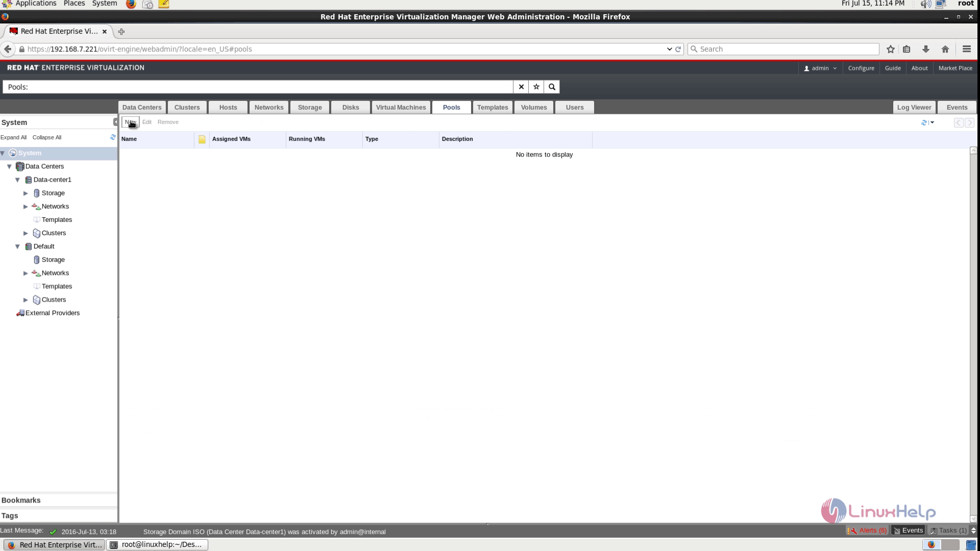Open refresh rate dropdown arrow
The width and height of the screenshot is (980, 551).
pos(932,122)
